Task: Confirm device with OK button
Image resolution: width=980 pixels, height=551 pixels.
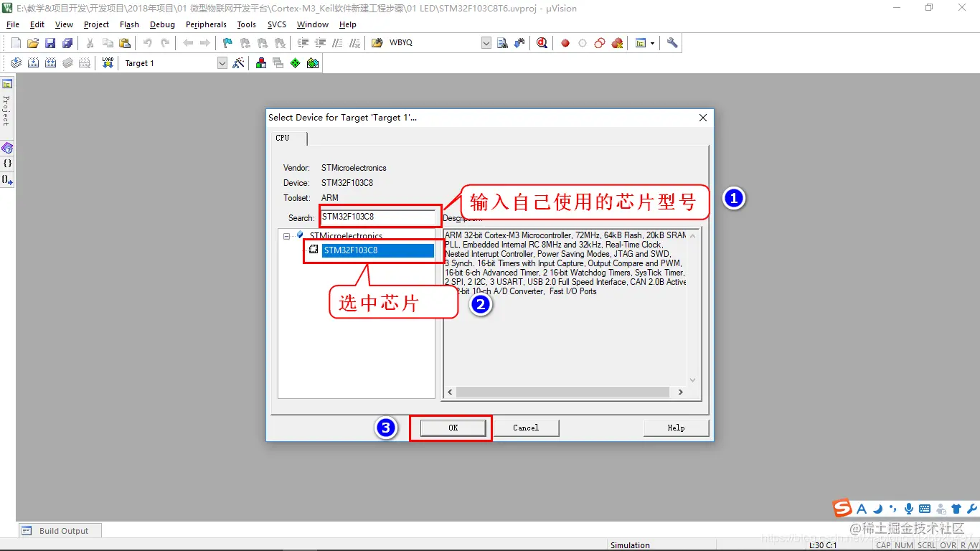Action: [453, 428]
